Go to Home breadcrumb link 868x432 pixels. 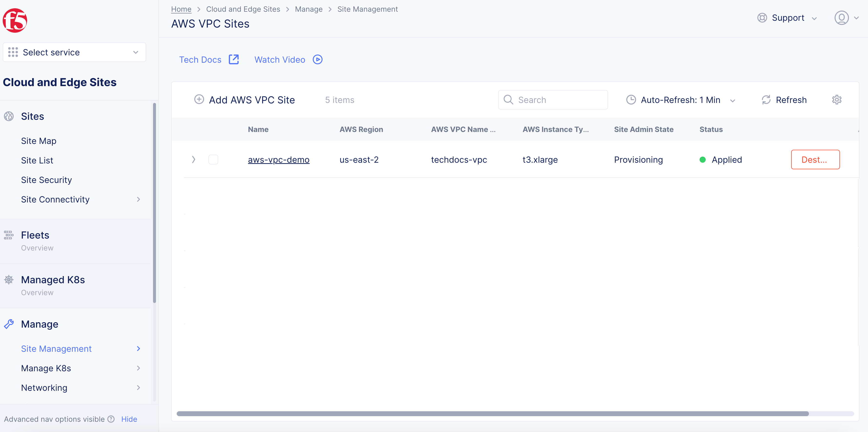point(181,9)
